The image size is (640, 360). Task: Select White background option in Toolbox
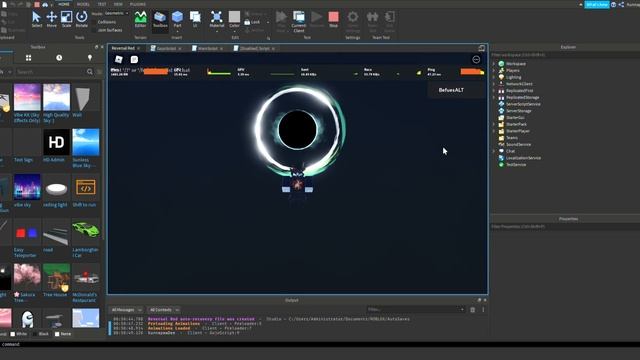click(x=13, y=334)
